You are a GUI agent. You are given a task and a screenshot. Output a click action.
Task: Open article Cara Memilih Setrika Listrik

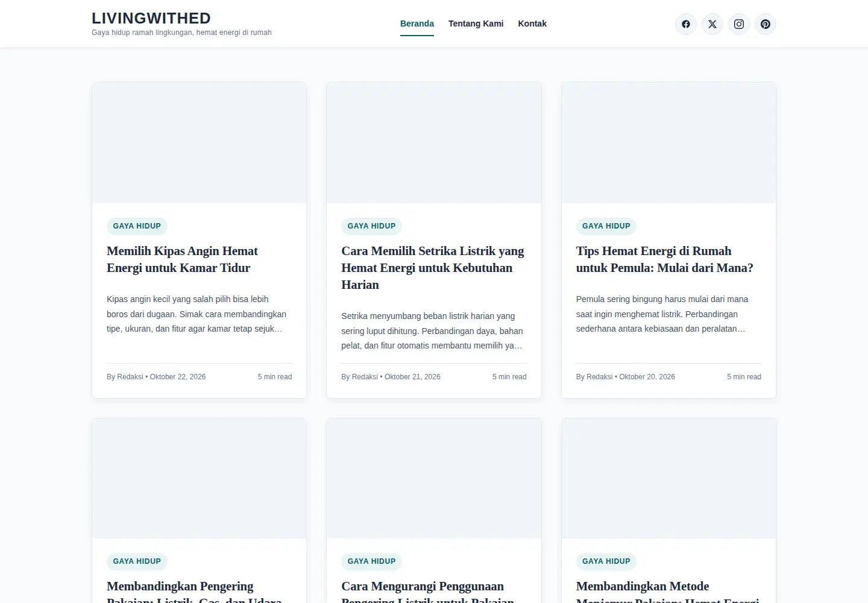(433, 268)
